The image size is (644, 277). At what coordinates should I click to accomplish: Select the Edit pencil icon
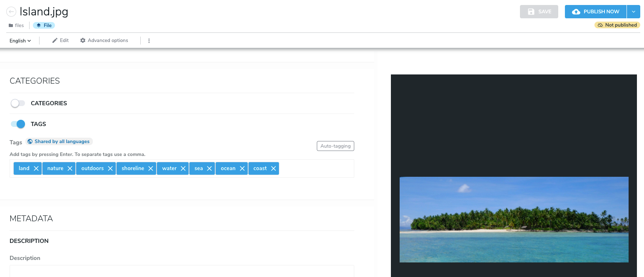54,40
